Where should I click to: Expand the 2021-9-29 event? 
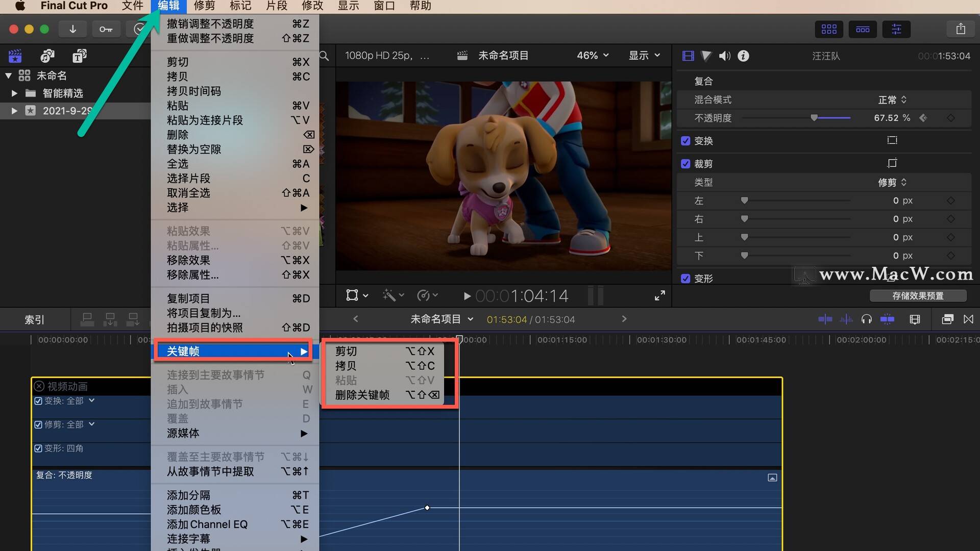14,111
